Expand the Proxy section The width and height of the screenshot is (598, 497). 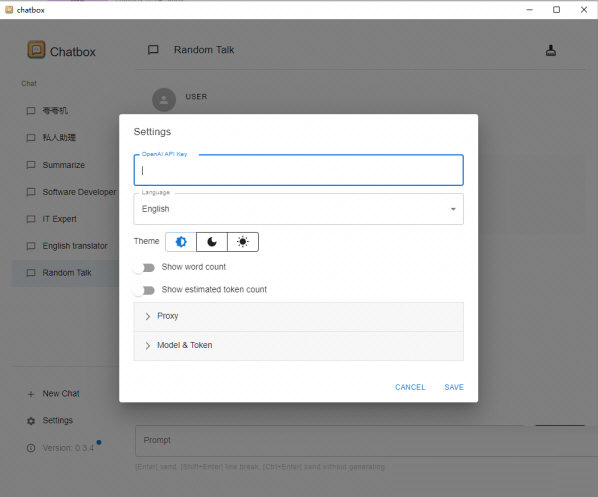coord(298,317)
